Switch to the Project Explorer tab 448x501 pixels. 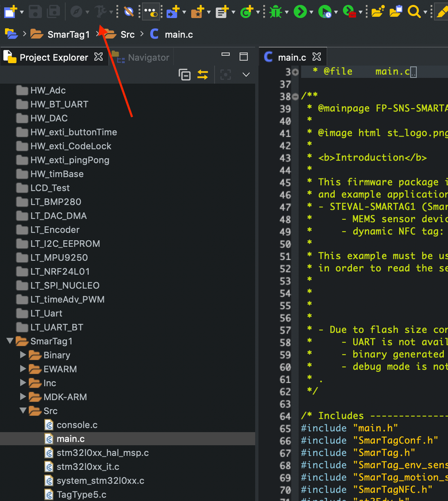54,58
